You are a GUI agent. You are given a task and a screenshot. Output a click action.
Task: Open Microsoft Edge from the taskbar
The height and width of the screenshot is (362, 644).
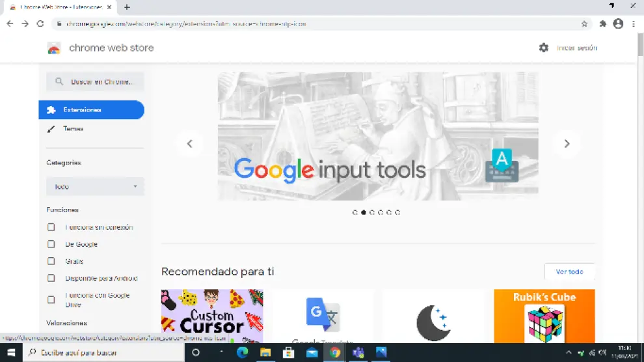tap(242, 352)
